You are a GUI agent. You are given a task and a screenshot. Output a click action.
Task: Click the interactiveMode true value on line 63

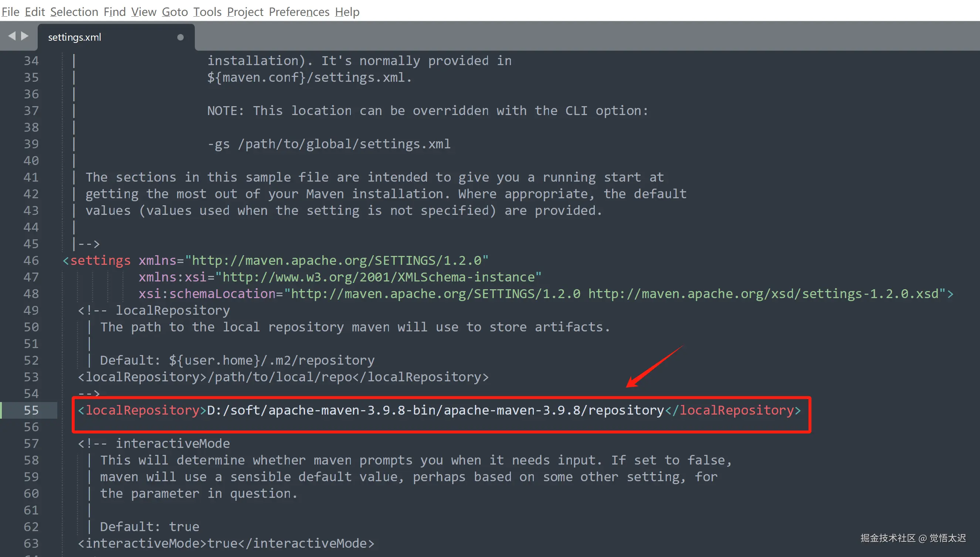click(x=222, y=543)
